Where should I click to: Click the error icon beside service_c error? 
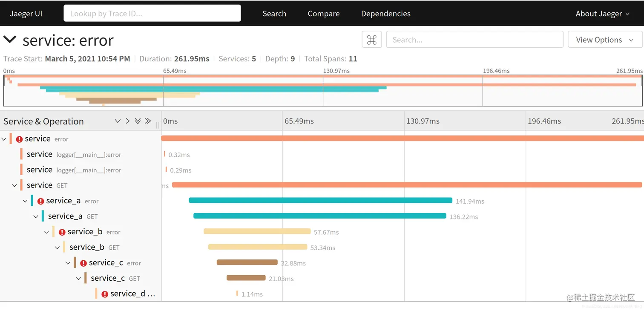click(83, 263)
